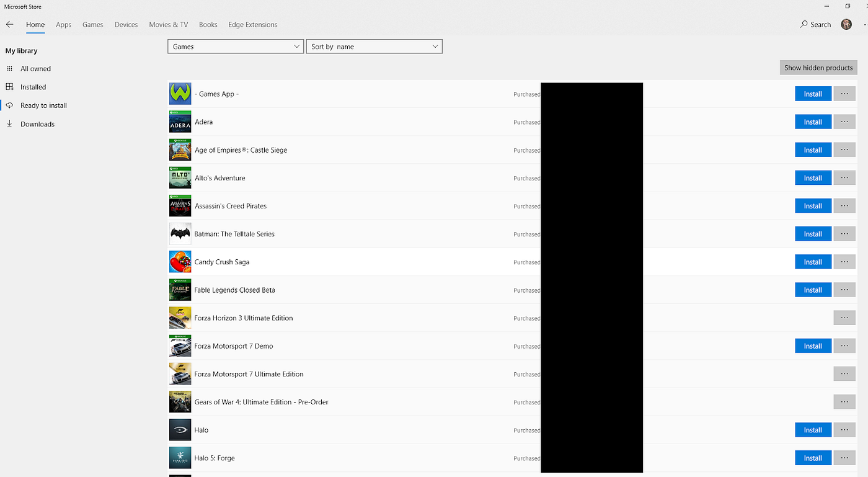Click Show hidden products button

tap(818, 68)
